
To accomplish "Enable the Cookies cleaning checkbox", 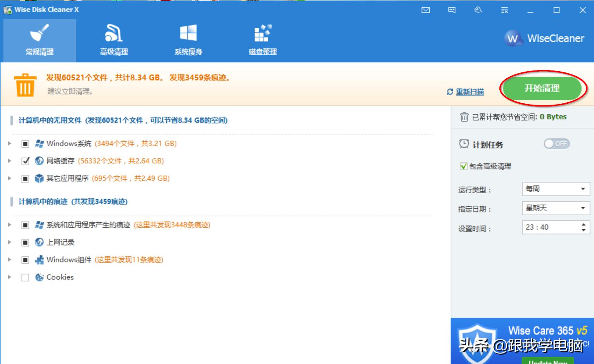I will [26, 277].
